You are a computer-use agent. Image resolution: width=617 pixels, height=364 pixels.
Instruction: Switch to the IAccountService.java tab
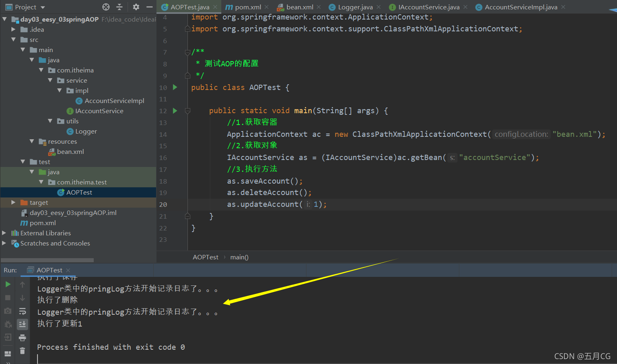[429, 7]
